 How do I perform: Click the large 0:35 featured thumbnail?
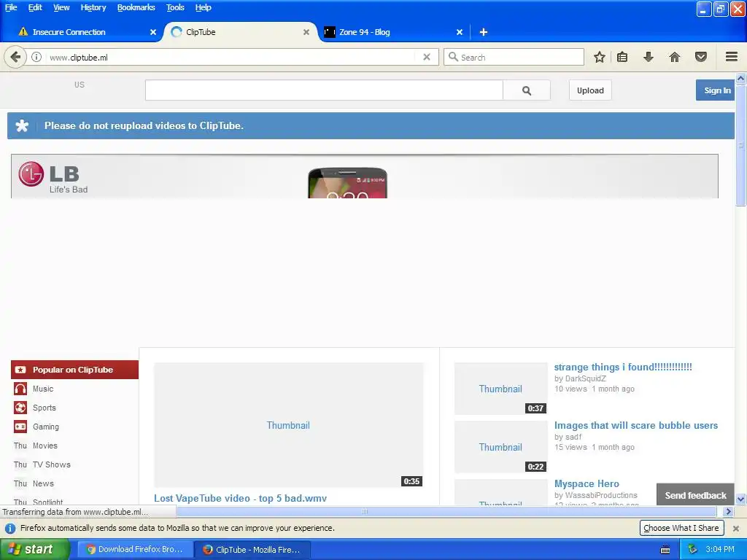289,425
